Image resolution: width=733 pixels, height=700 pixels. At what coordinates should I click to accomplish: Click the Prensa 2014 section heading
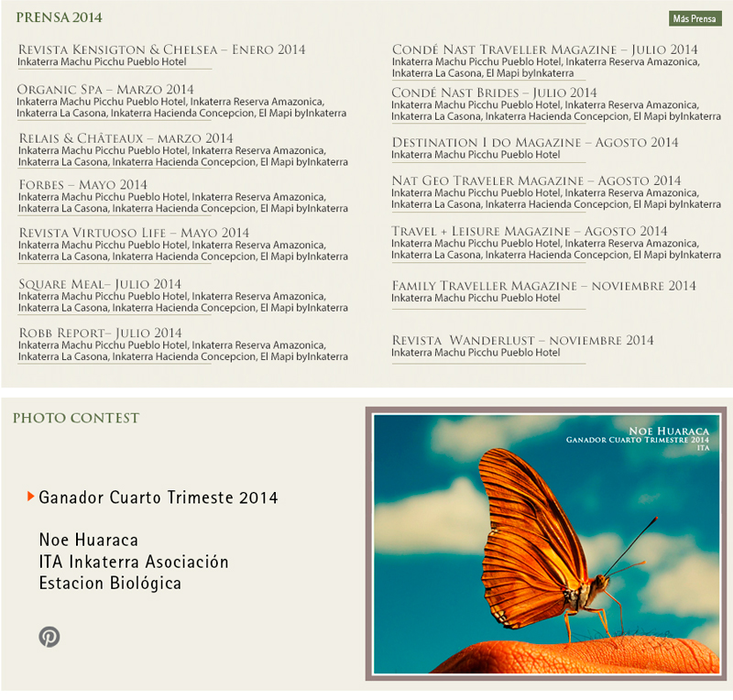tap(59, 17)
